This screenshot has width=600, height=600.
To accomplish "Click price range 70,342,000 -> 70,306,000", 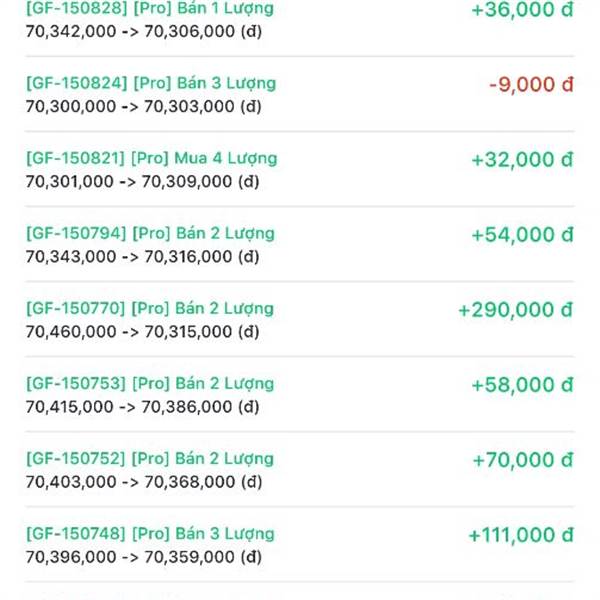I will 144,31.
